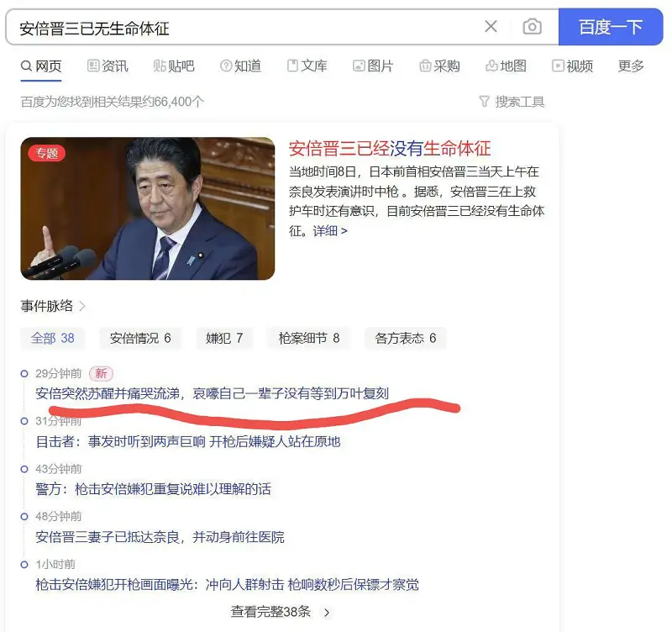Click 查看完整38条 to expand timeline
The width and height of the screenshot is (672, 632).
click(x=281, y=612)
